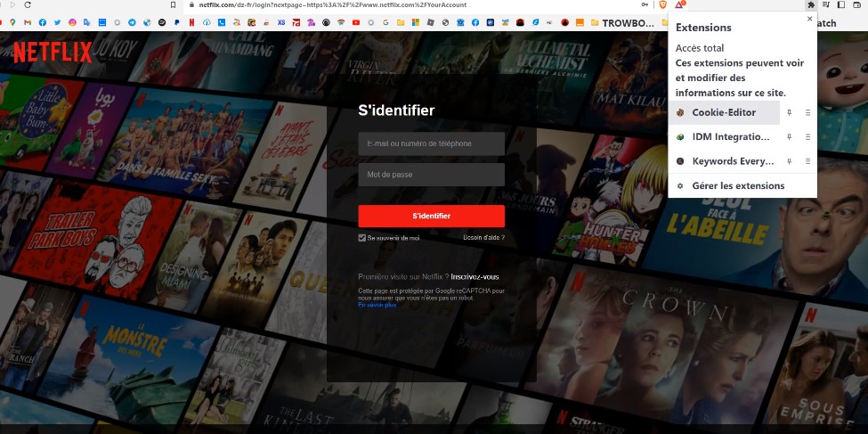This screenshot has height=434, width=868.
Task: Pin the Cookie-Editor extension
Action: point(789,113)
